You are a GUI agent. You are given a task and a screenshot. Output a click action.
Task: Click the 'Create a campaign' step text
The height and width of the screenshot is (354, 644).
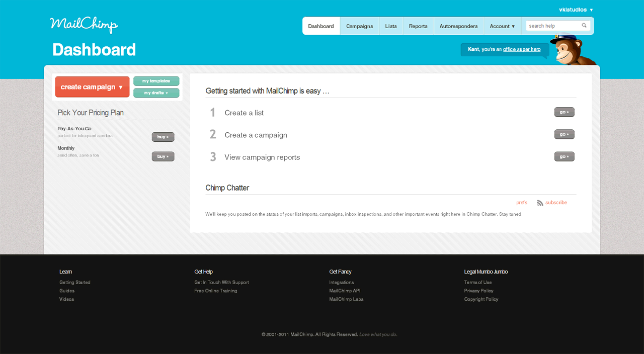pos(256,135)
